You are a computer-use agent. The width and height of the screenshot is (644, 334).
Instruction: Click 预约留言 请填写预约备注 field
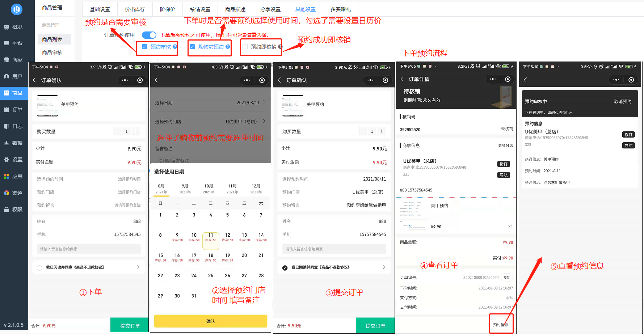tap(89, 205)
